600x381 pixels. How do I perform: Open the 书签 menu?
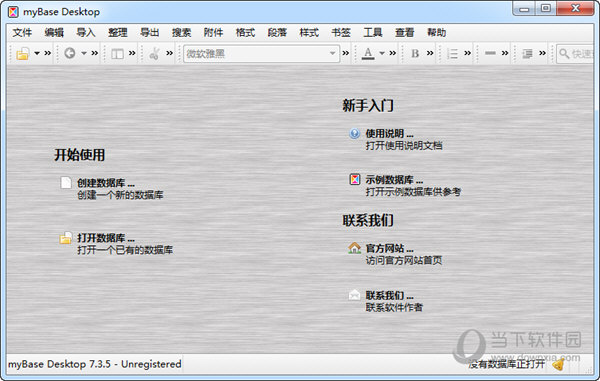pyautogui.click(x=341, y=33)
